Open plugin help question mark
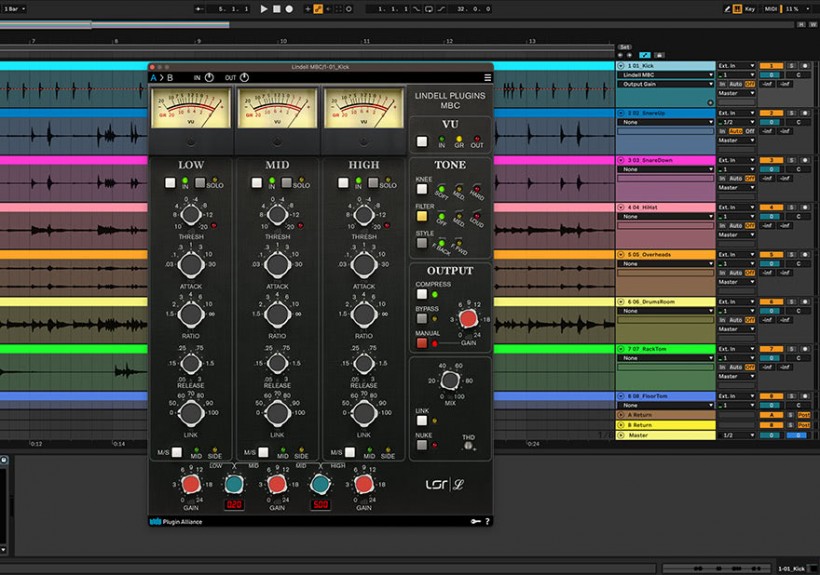 488,521
